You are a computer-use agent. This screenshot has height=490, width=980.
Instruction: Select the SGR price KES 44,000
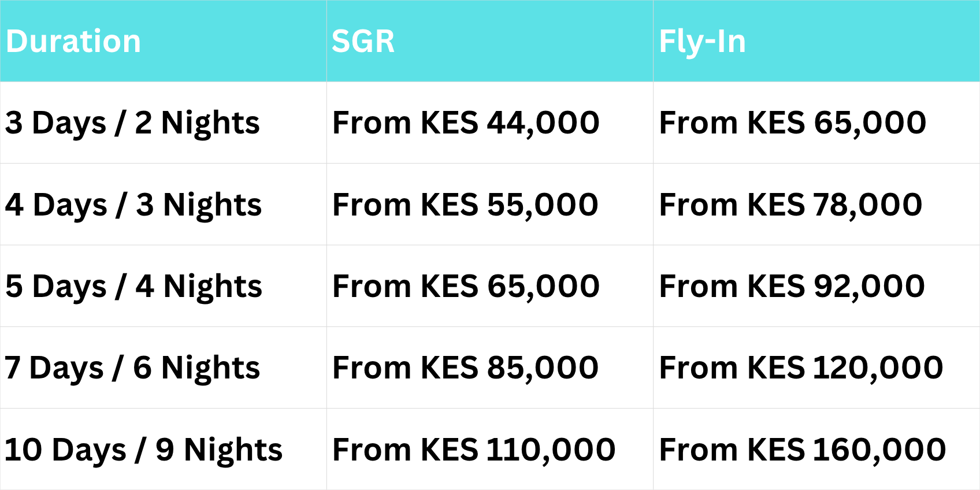[466, 123]
